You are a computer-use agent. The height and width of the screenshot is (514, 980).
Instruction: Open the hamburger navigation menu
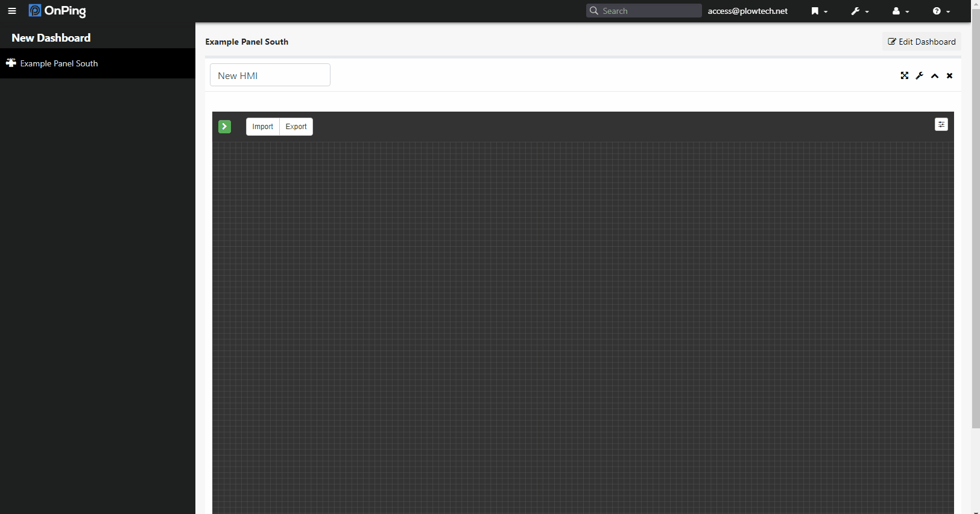(12, 11)
